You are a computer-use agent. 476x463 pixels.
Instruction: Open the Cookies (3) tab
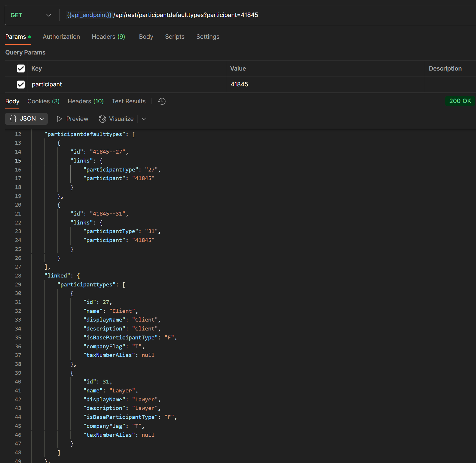pos(44,101)
